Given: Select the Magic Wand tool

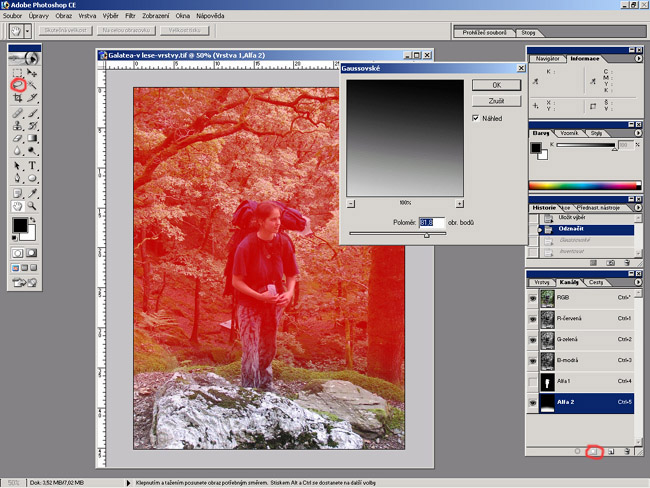Looking at the screenshot, I should (33, 86).
